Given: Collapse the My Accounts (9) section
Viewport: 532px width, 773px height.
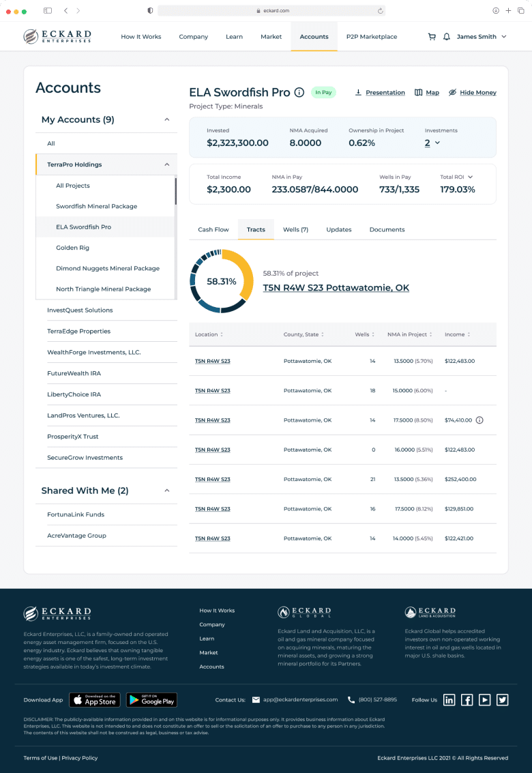Looking at the screenshot, I should click(166, 119).
